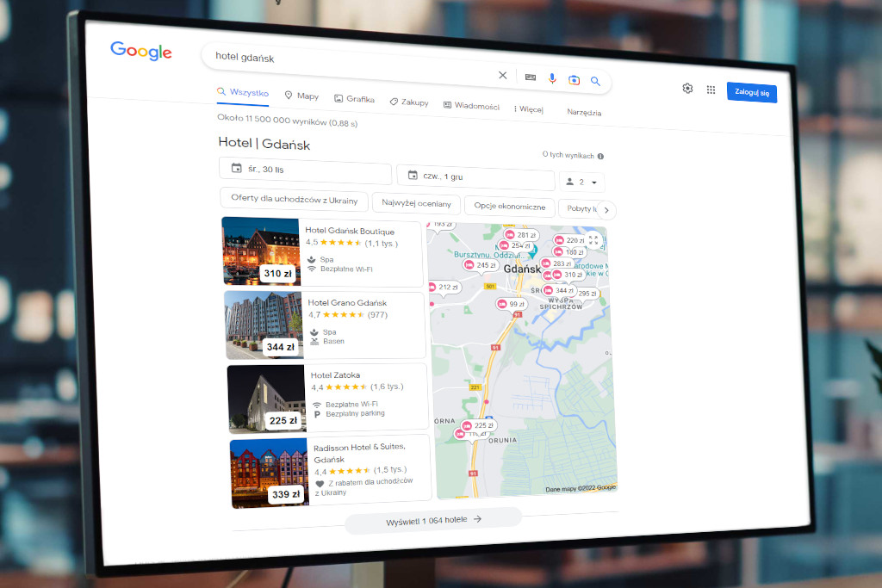Toggle Opcje ekonomiczne filter chip
The width and height of the screenshot is (882, 588).
510,207
